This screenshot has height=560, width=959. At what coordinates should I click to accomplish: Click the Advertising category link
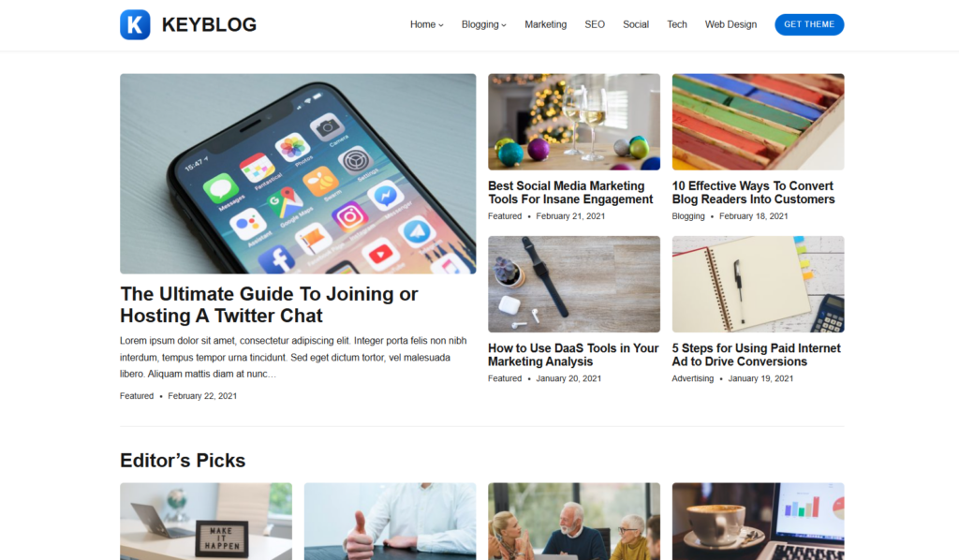point(692,378)
